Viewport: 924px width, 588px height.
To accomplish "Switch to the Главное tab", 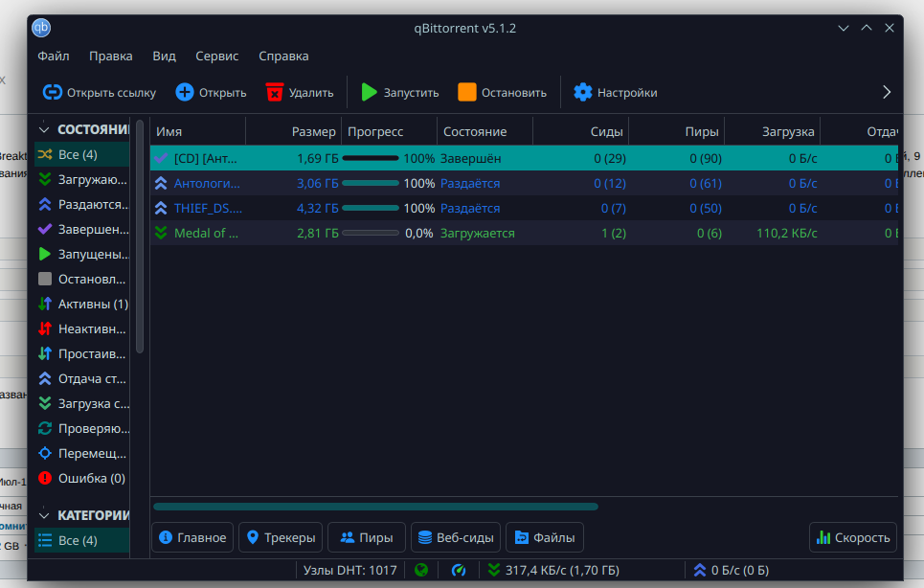I will [192, 537].
